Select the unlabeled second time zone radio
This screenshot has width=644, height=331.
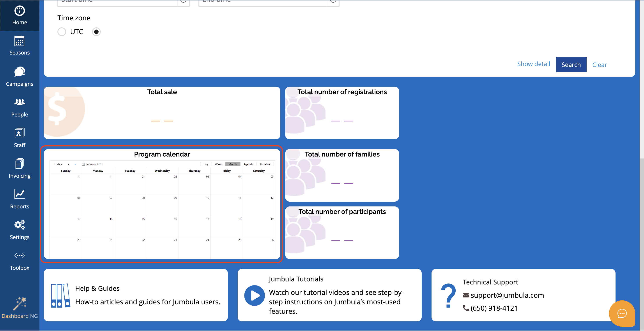pyautogui.click(x=96, y=32)
